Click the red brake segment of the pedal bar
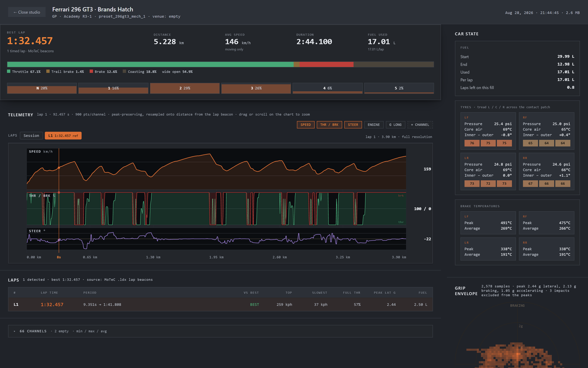This screenshot has width=588, height=368. 326,64
